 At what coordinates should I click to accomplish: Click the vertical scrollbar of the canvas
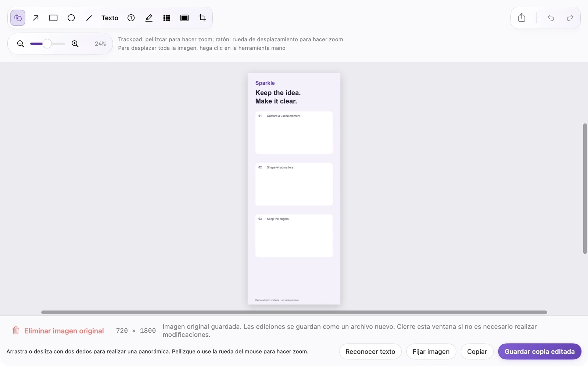(585, 189)
